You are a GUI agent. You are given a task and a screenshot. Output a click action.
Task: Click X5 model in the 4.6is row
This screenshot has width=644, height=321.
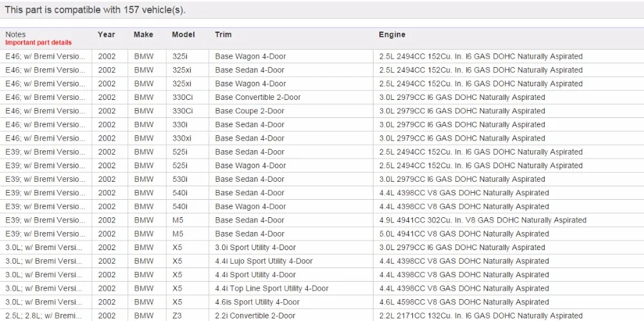pyautogui.click(x=177, y=302)
